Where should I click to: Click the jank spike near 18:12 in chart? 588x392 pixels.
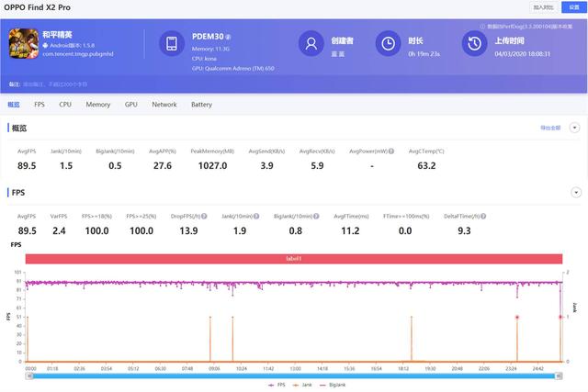[412, 339]
